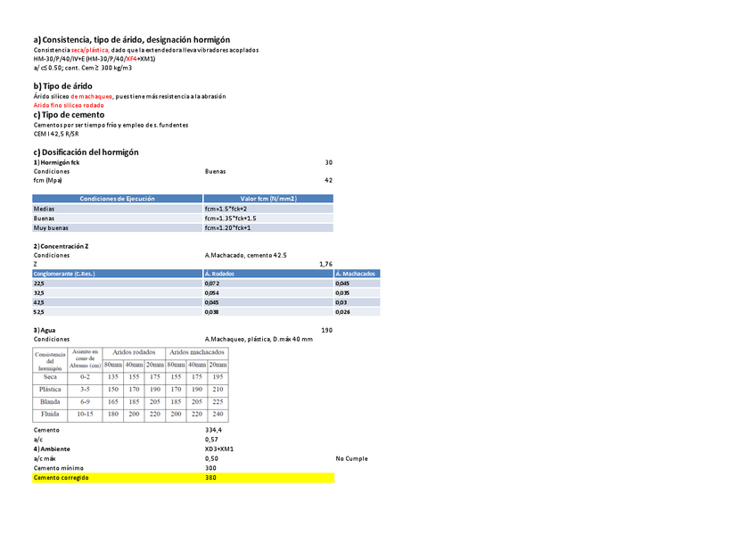Click the label "a/c máx"
This screenshot has width=756, height=535.
coord(45,459)
